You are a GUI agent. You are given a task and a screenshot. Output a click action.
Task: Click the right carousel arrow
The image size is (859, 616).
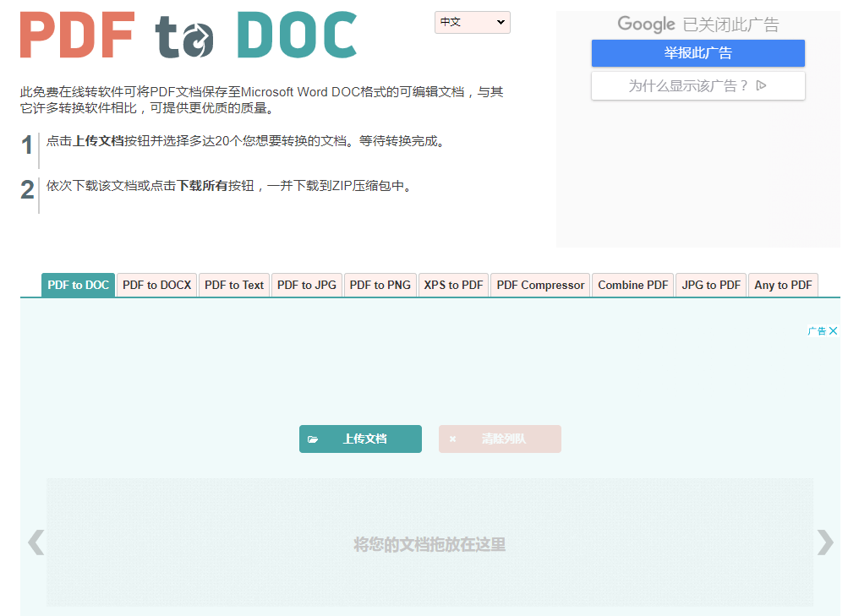pyautogui.click(x=825, y=542)
